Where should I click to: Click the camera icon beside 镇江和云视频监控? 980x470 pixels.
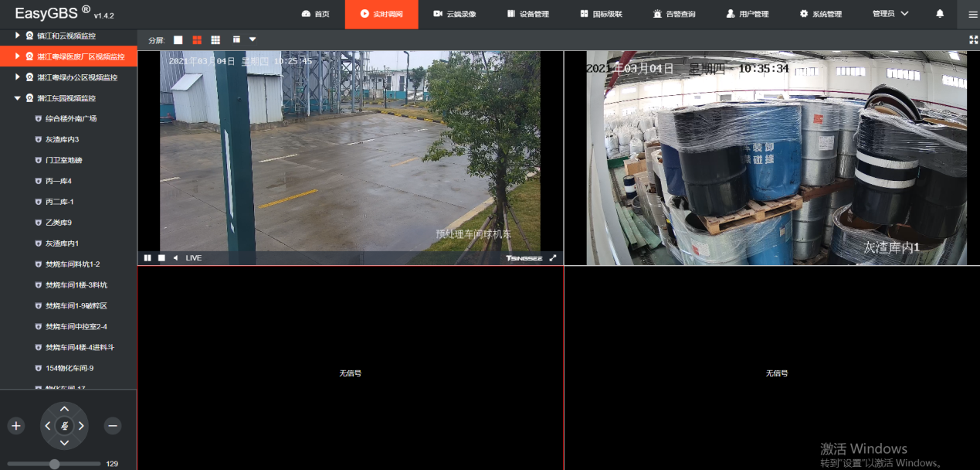pos(29,36)
